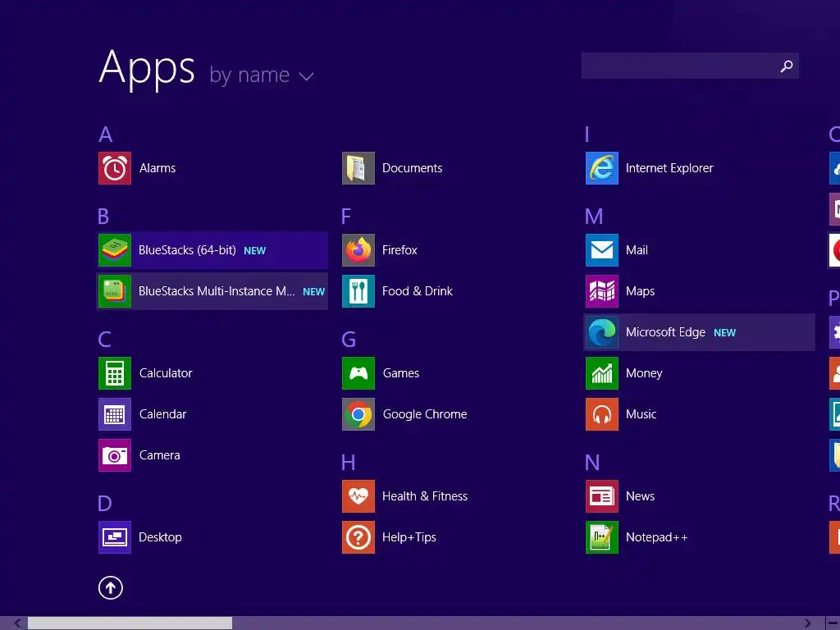Click the horizontal scrollbar thumb

pyautogui.click(x=130, y=623)
